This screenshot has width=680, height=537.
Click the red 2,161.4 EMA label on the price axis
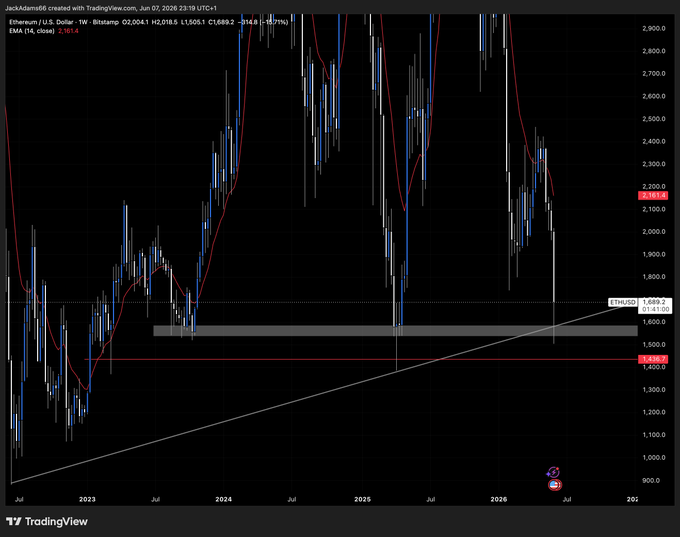(653, 196)
